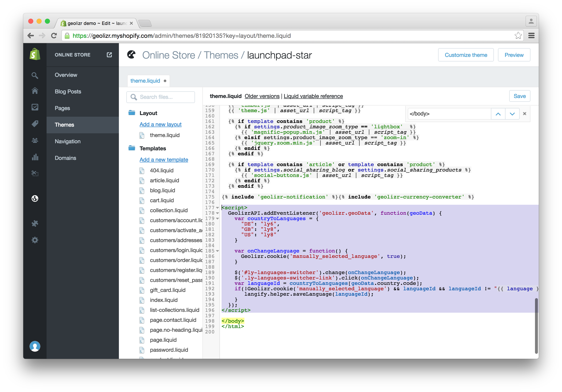Click external link icon beside Online Store
Screen dimensions: 562x392
coord(109,55)
